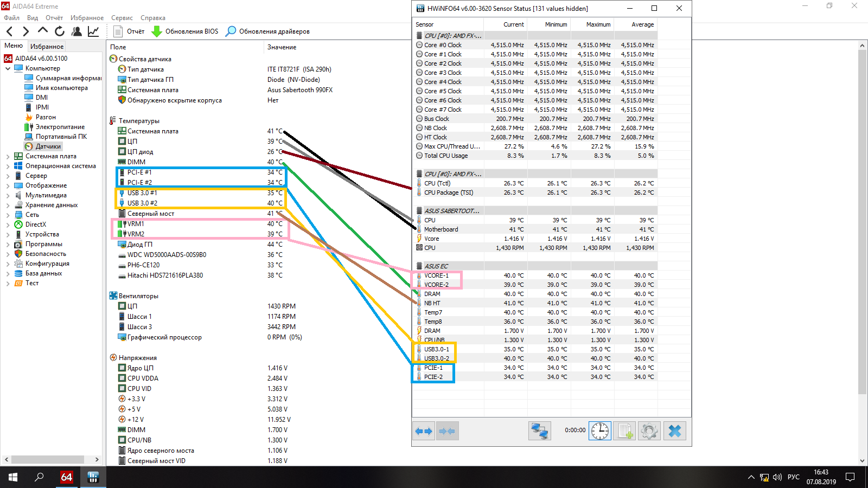Click HWiNFO Current column header

pos(505,24)
